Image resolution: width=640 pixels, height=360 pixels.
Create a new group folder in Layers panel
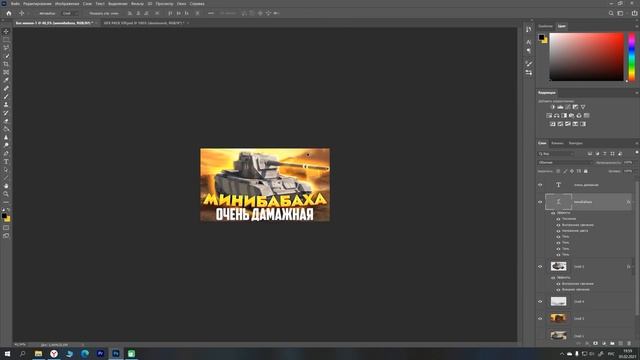click(612, 343)
